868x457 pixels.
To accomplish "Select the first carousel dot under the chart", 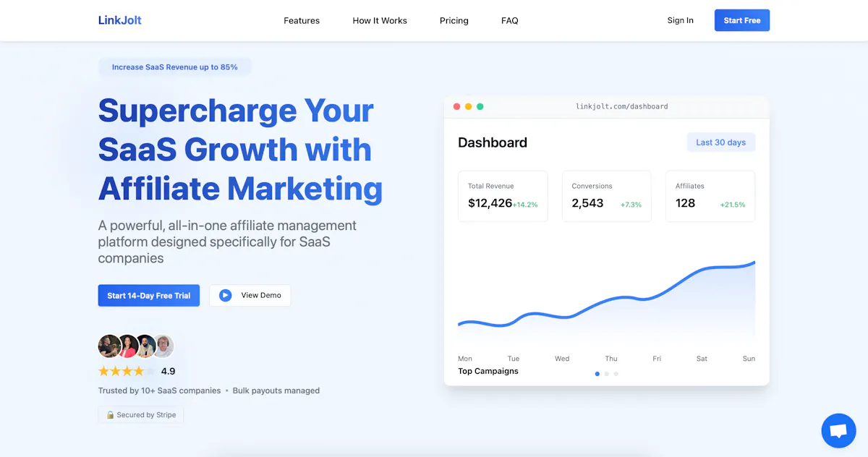I will pyautogui.click(x=597, y=374).
